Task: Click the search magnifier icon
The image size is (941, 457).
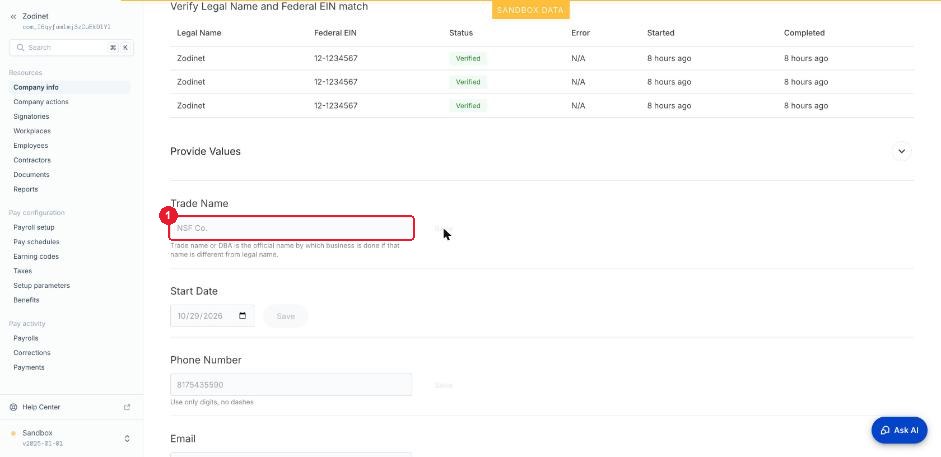Action: click(20, 47)
